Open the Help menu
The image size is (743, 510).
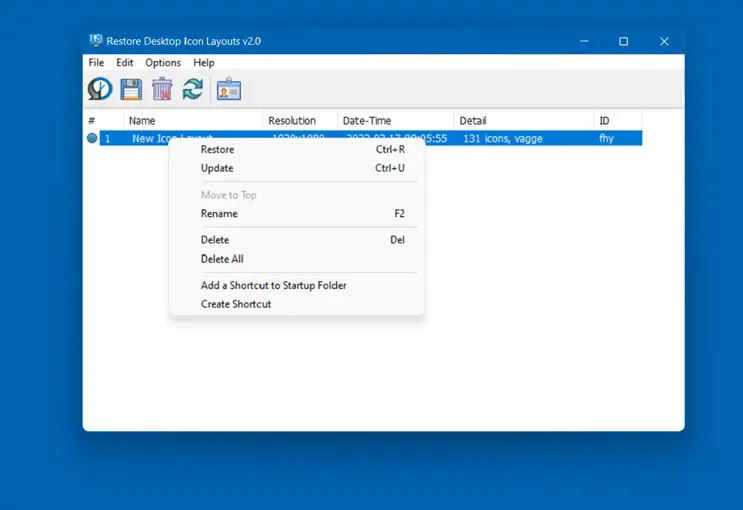tap(204, 63)
